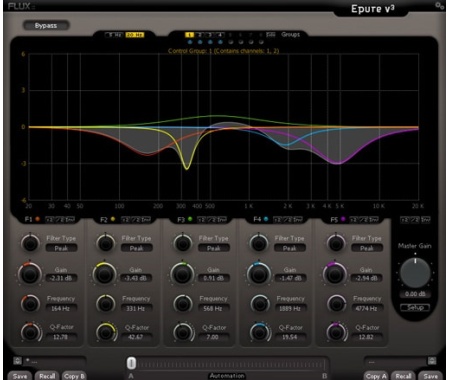450x380 pixels.
Task: Open preset B browser arrow icon
Action: click(432, 361)
